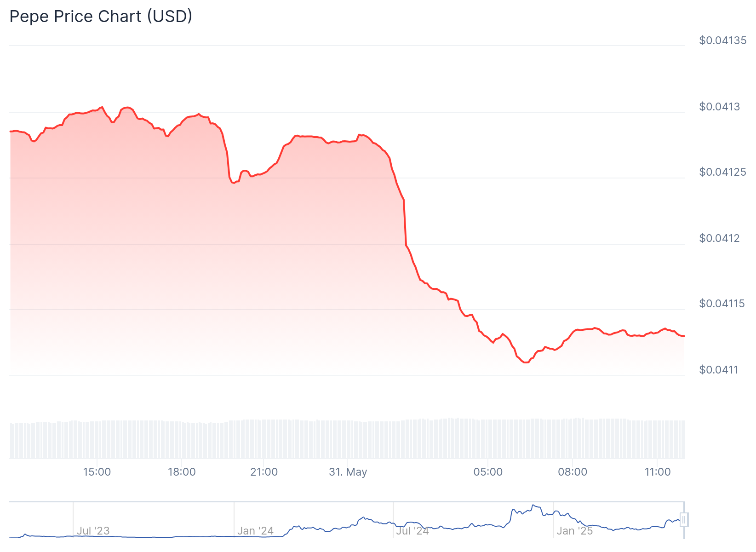The width and height of the screenshot is (756, 552).
Task: Click the $0.04115 price axis label
Action: tap(722, 304)
